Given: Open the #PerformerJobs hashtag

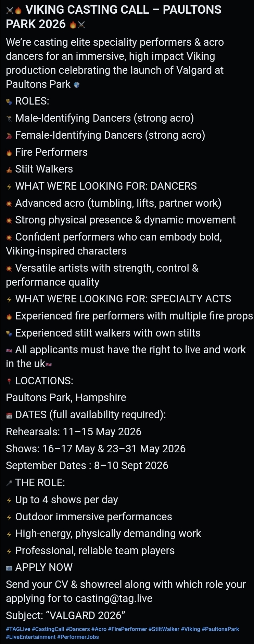Looking at the screenshot, I should pos(78,637).
